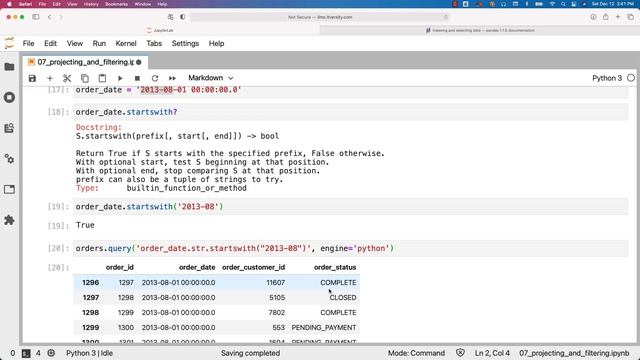640x360 pixels.
Task: Open the macOS Bookmarks menu
Action: pyautogui.click(x=116, y=4)
